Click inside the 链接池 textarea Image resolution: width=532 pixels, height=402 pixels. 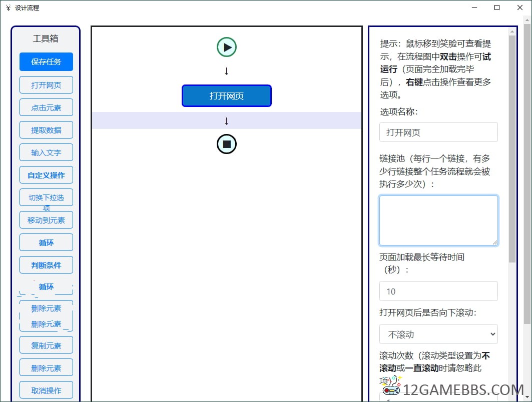coord(438,220)
